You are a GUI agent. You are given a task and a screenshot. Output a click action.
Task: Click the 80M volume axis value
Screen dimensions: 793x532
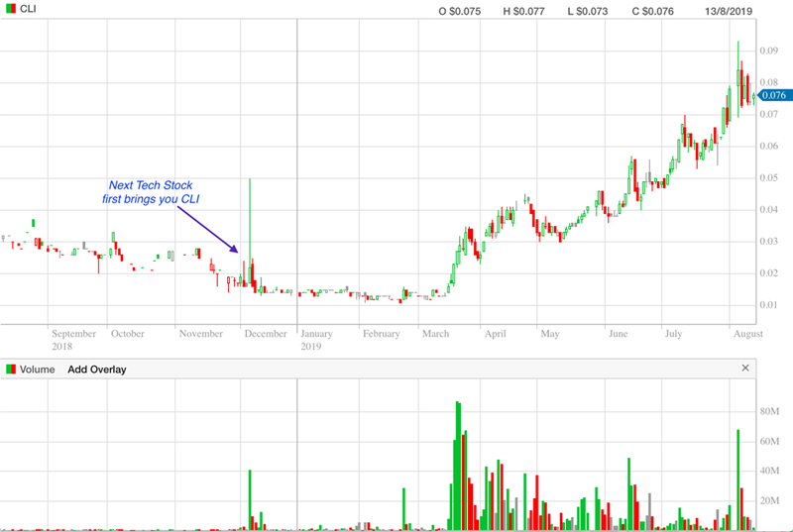769,412
